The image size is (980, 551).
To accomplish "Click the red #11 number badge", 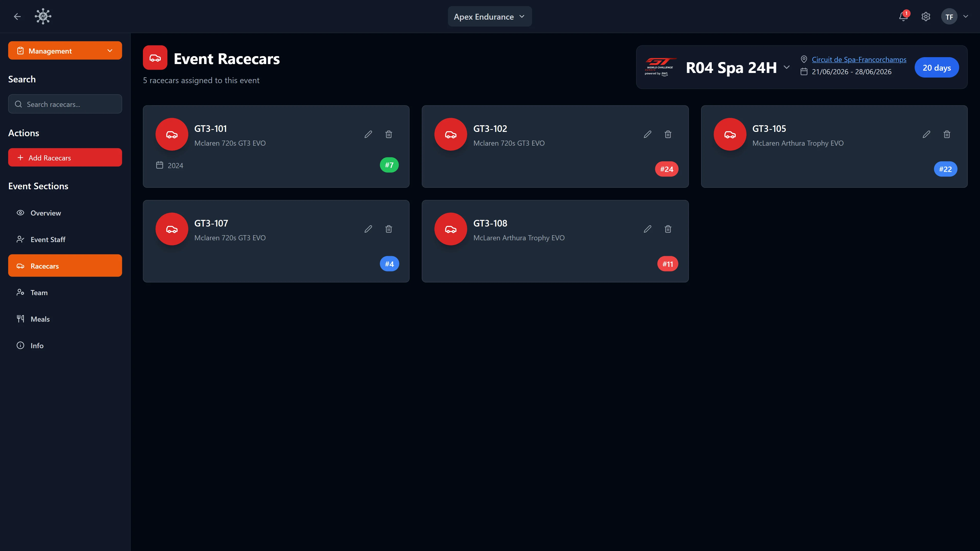I will [x=668, y=264].
